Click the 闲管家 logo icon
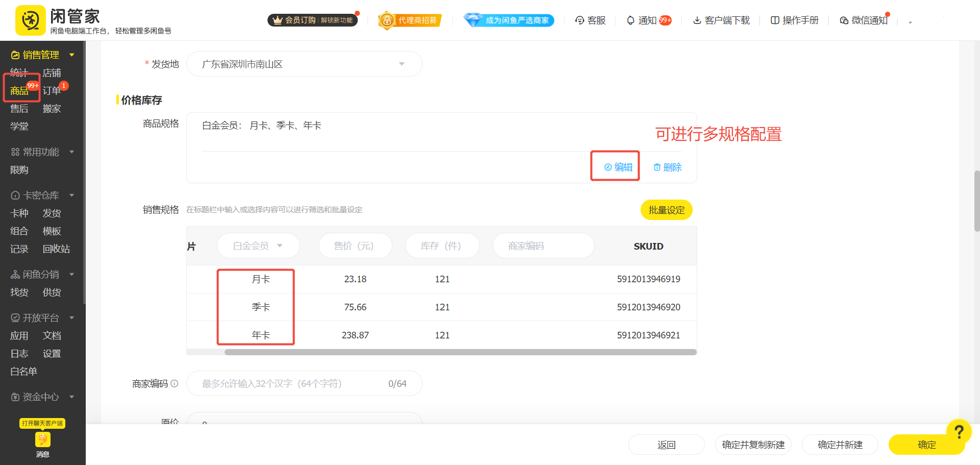This screenshot has height=465, width=980. pos(30,20)
